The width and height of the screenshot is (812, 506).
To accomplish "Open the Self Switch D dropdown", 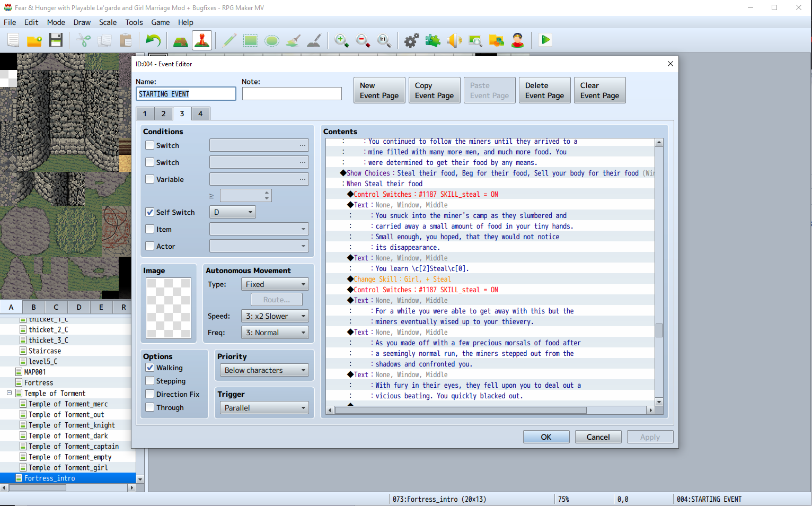I will (233, 212).
